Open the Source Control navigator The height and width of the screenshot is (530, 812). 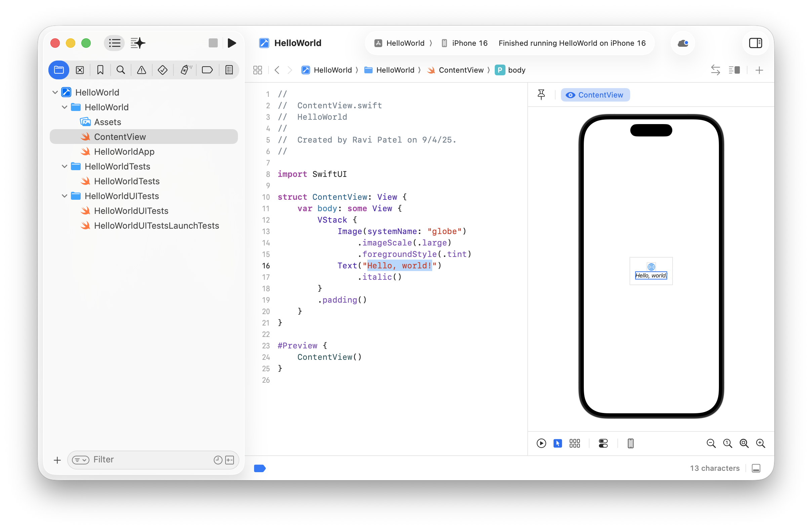click(80, 70)
